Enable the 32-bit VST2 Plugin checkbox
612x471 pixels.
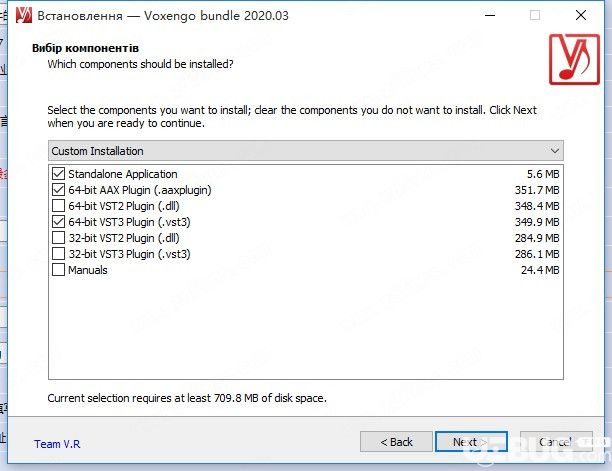click(x=58, y=238)
